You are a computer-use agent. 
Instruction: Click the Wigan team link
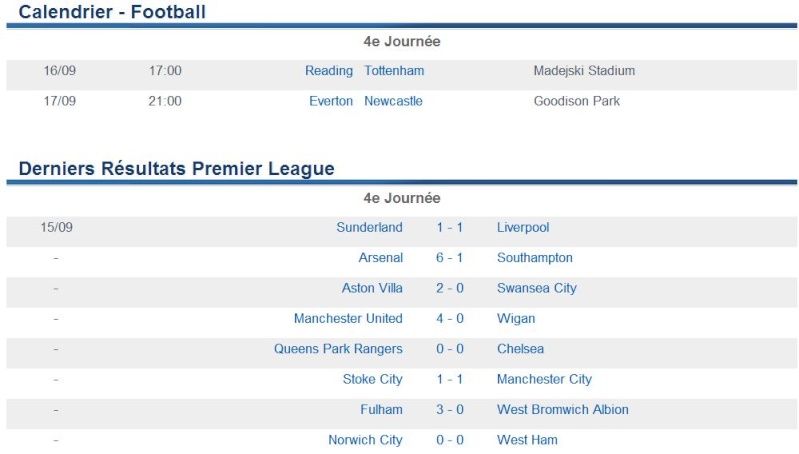pyautogui.click(x=516, y=319)
